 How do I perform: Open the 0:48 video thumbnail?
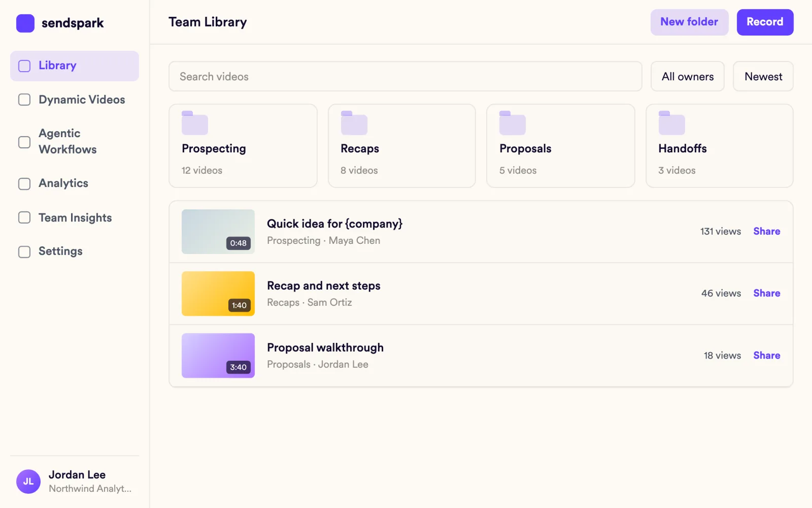point(218,232)
